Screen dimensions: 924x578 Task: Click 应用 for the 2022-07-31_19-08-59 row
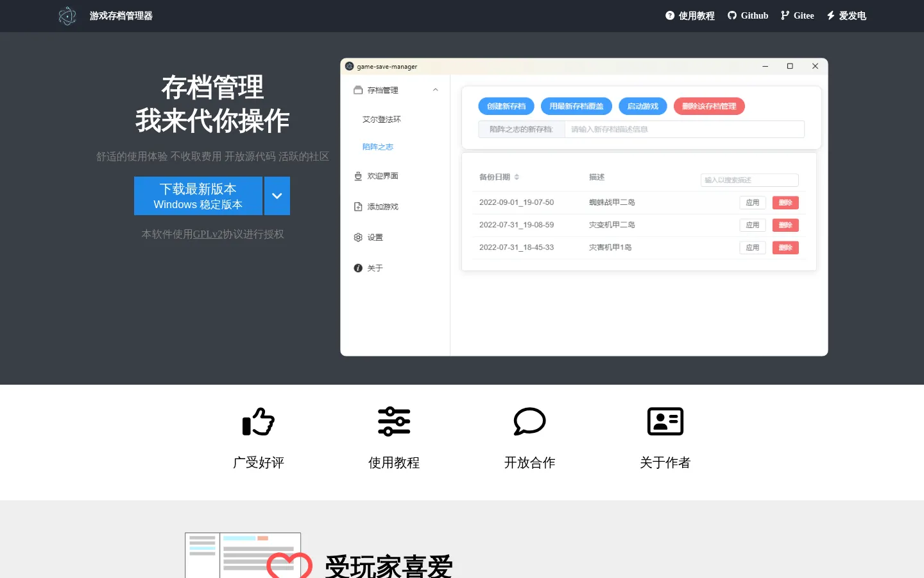(753, 225)
